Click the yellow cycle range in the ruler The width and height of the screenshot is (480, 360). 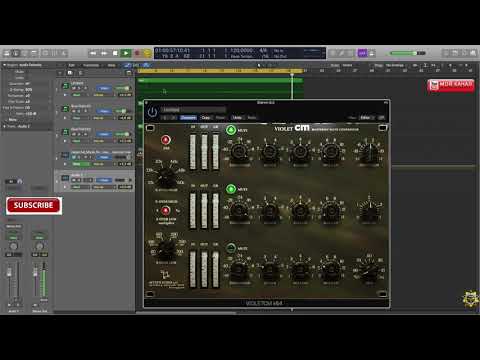(220, 71)
